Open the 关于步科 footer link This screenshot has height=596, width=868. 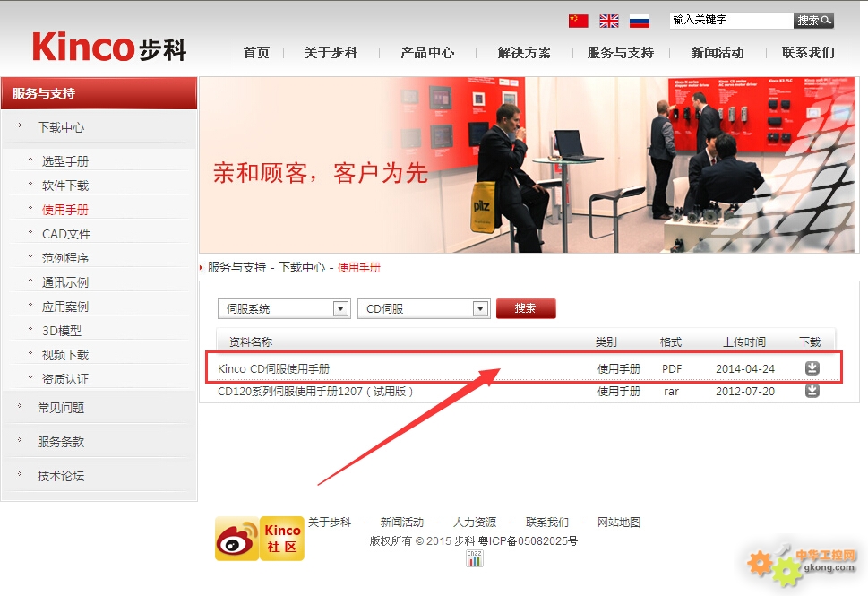330,522
